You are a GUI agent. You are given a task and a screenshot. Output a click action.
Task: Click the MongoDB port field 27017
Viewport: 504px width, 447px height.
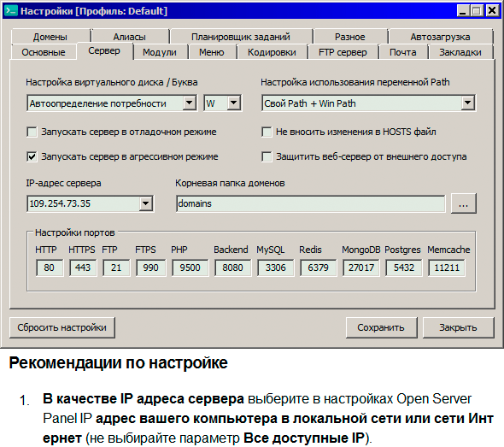pyautogui.click(x=361, y=268)
